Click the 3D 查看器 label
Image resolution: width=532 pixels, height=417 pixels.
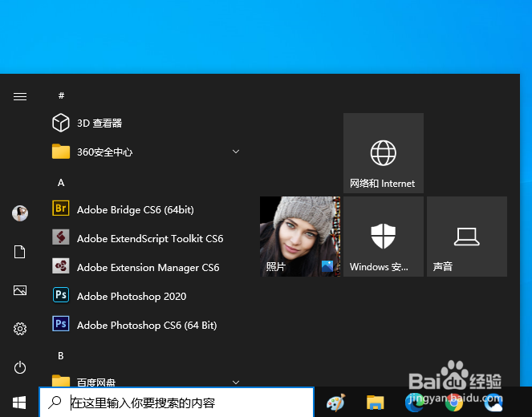[99, 123]
